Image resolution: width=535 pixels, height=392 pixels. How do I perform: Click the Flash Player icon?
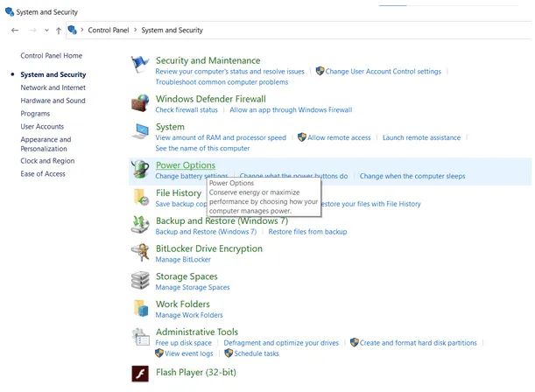coord(140,374)
